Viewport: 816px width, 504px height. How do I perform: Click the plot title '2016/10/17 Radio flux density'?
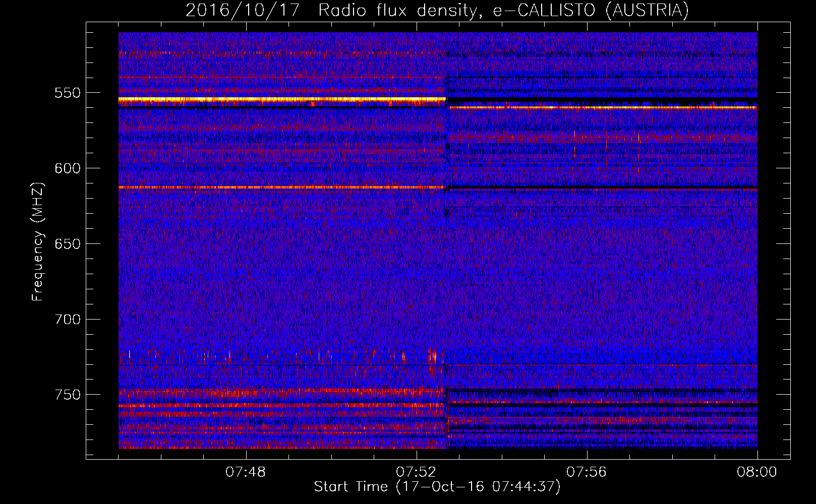(437, 11)
